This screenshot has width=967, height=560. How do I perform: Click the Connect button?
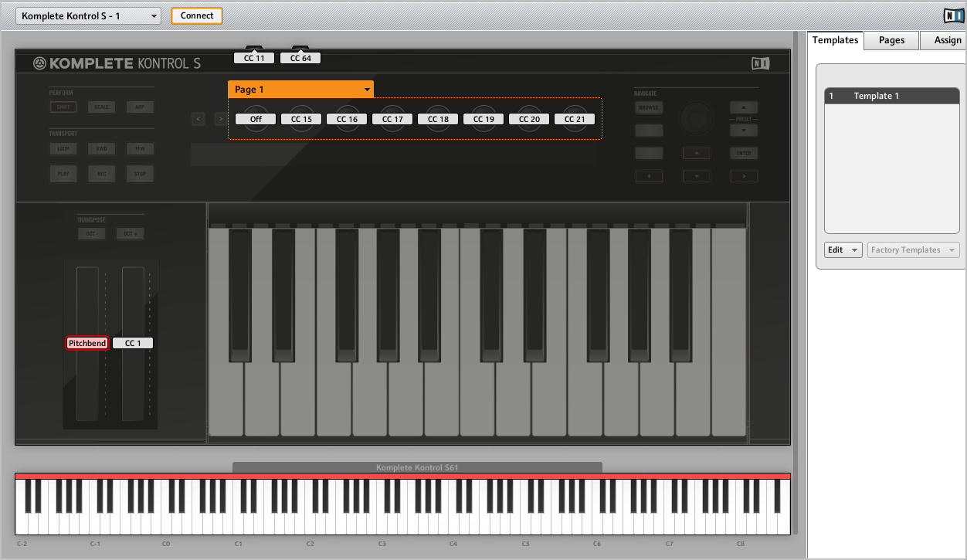197,15
